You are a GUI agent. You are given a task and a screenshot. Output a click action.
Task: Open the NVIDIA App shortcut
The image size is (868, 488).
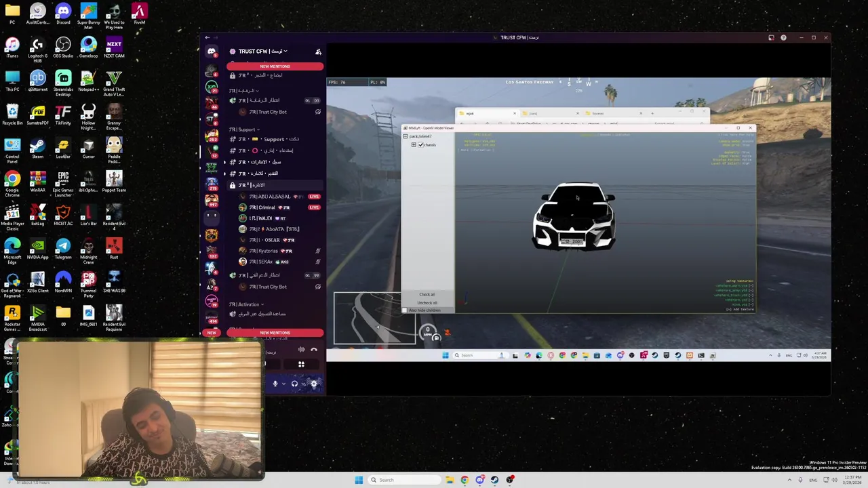[x=37, y=249]
